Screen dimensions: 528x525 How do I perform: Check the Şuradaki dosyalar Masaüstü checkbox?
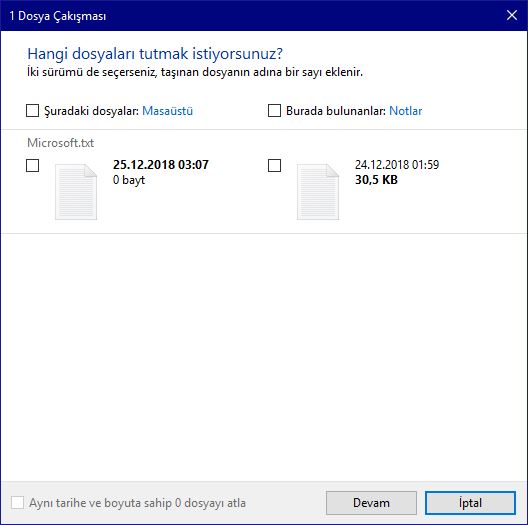coord(32,110)
